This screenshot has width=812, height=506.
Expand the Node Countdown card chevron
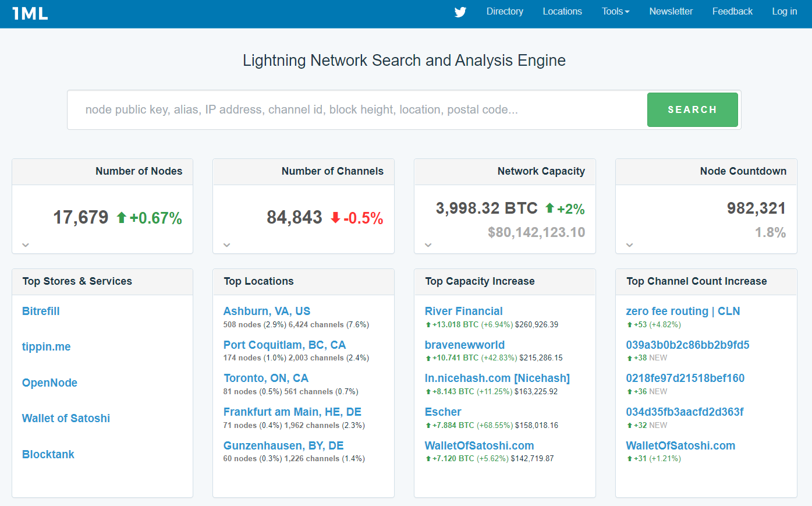(x=630, y=245)
